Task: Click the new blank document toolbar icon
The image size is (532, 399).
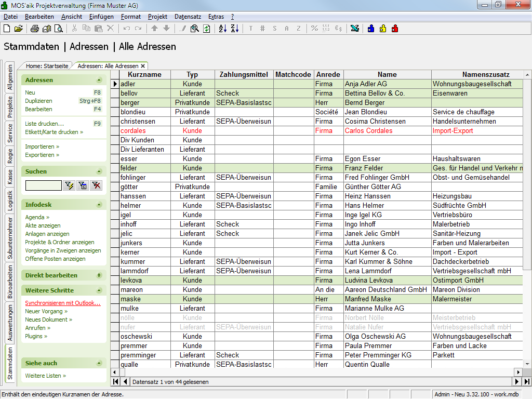Action: (7, 29)
